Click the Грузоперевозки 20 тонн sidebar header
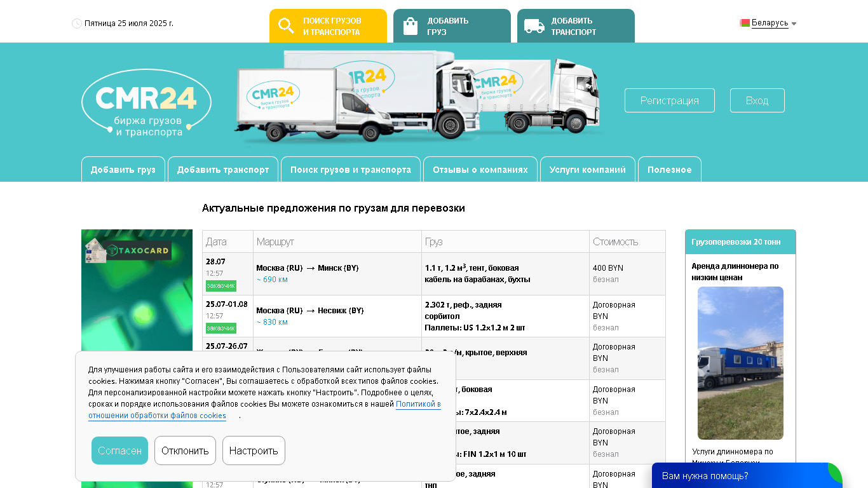 click(x=740, y=242)
